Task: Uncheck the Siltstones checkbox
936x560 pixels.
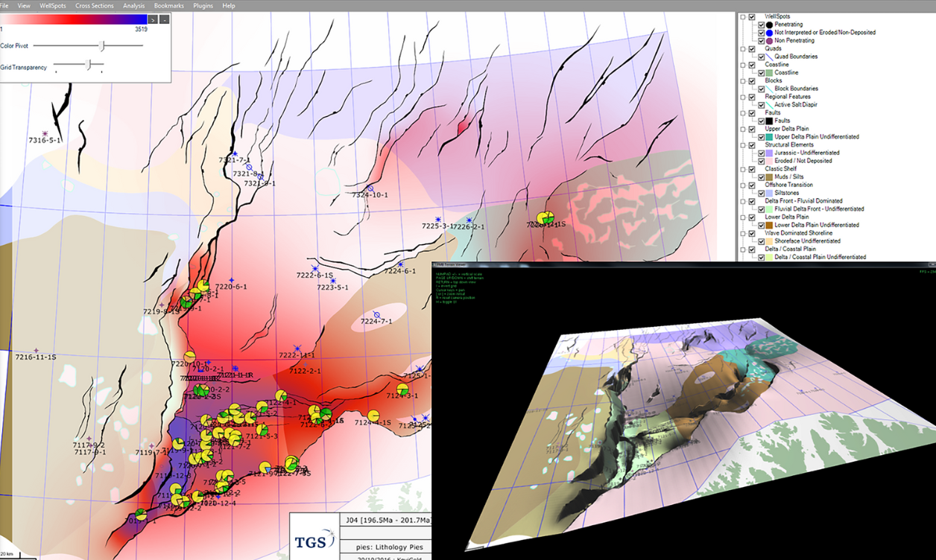Action: (760, 191)
